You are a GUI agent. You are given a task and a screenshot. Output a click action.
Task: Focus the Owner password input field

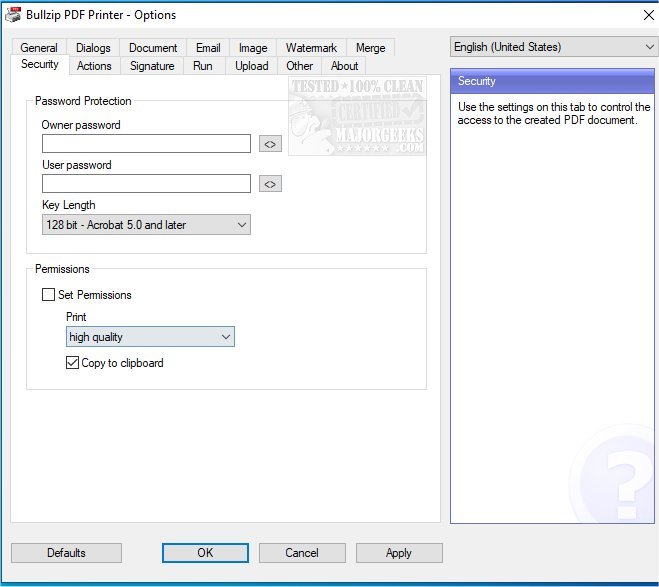tap(146, 144)
